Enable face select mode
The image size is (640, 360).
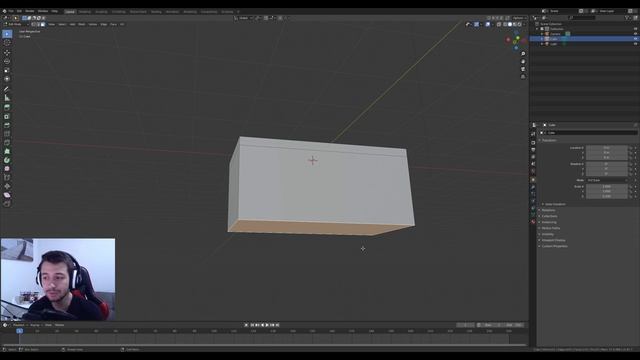click(x=42, y=24)
